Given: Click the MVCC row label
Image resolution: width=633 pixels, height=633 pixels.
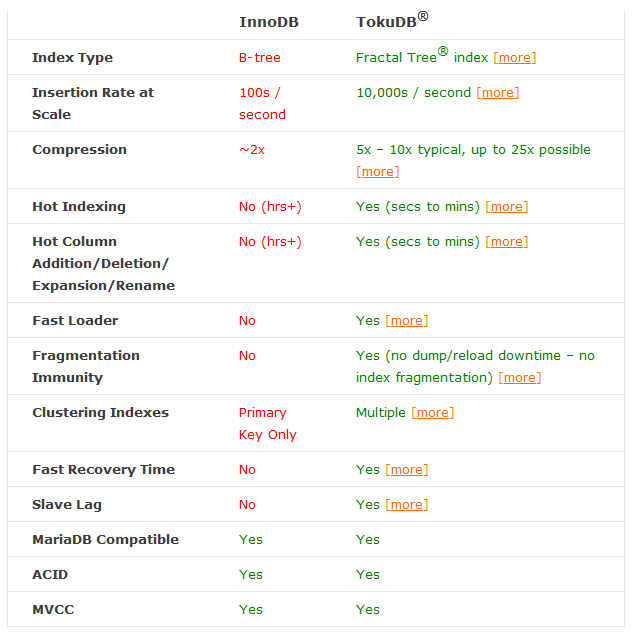Looking at the screenshot, I should (53, 610).
